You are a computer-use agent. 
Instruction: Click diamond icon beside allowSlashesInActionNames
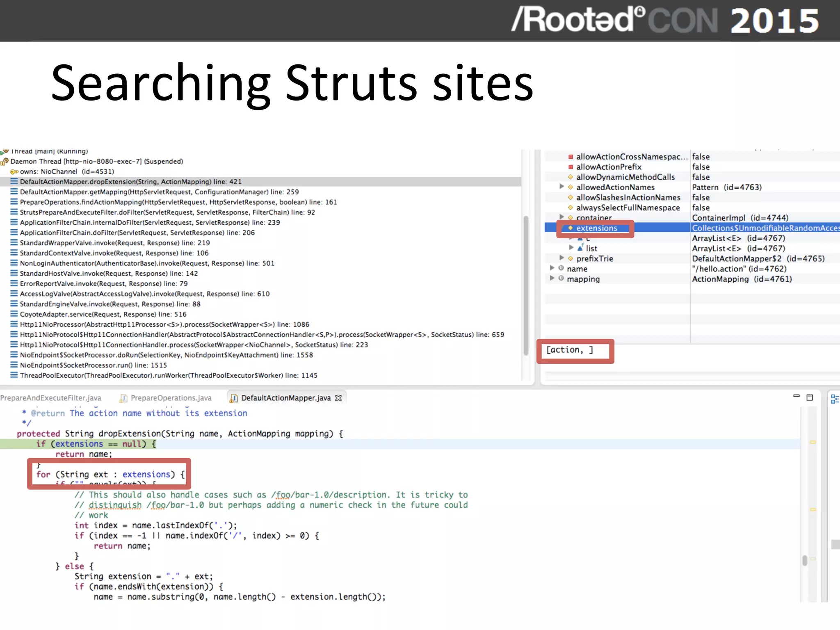570,198
